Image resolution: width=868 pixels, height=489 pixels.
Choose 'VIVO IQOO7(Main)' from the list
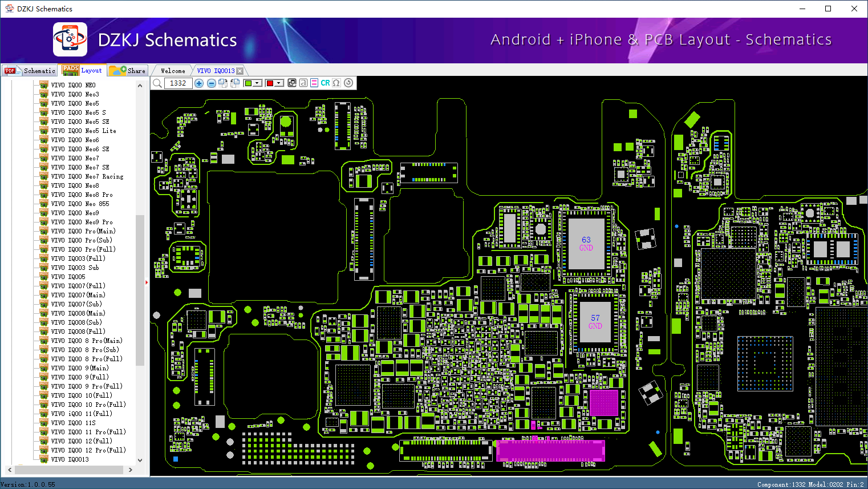(x=78, y=295)
